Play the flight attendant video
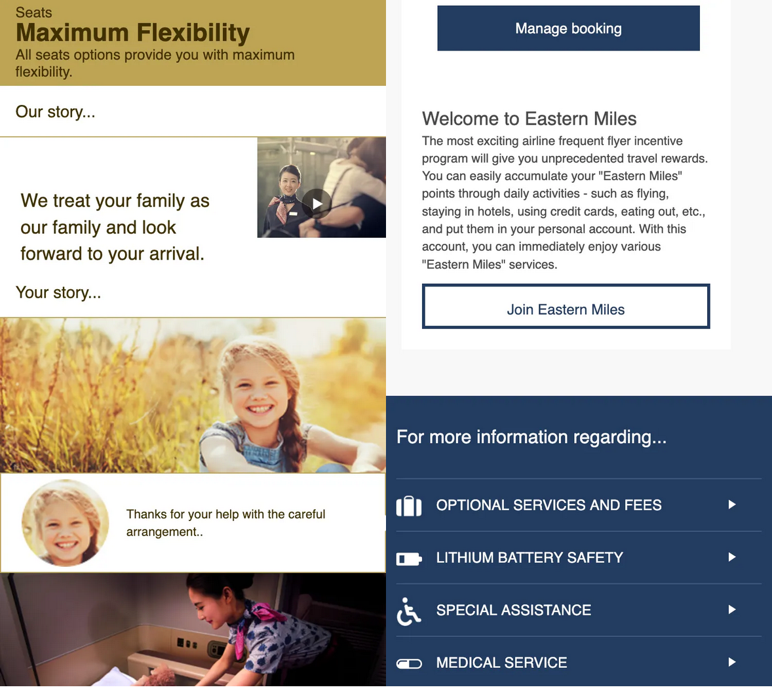Screen dimensions: 772x700 (x=317, y=203)
